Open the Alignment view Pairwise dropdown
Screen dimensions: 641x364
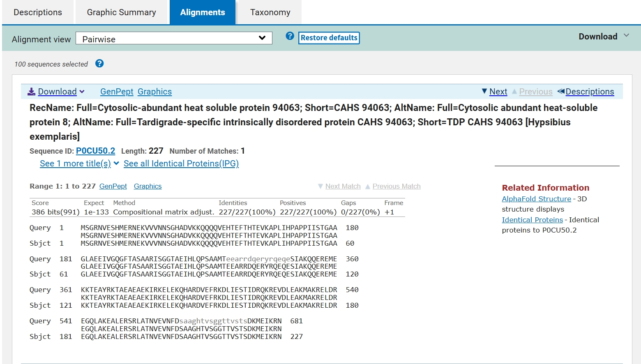point(174,38)
